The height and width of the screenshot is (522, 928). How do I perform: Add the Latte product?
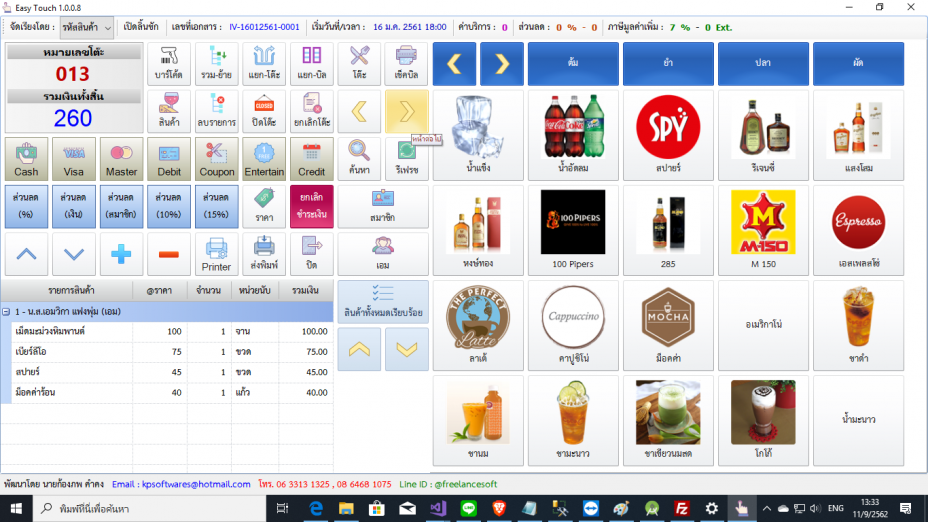[478, 326]
